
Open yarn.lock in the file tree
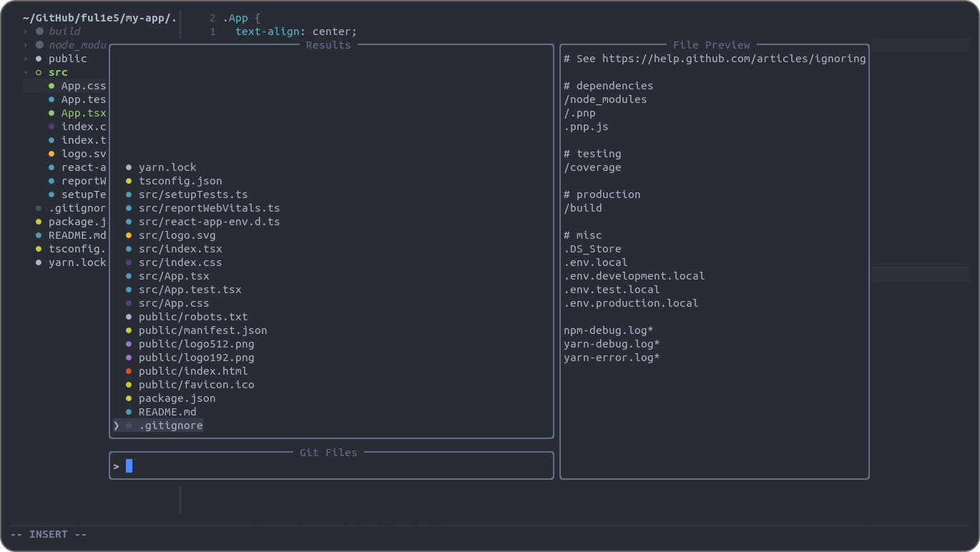[x=77, y=262]
